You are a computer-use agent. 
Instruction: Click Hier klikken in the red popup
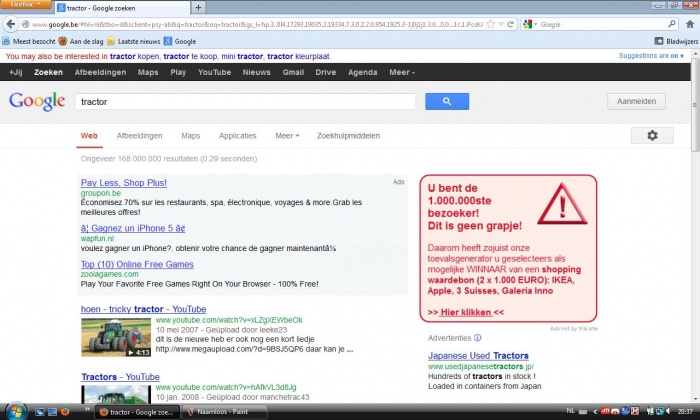(x=466, y=312)
